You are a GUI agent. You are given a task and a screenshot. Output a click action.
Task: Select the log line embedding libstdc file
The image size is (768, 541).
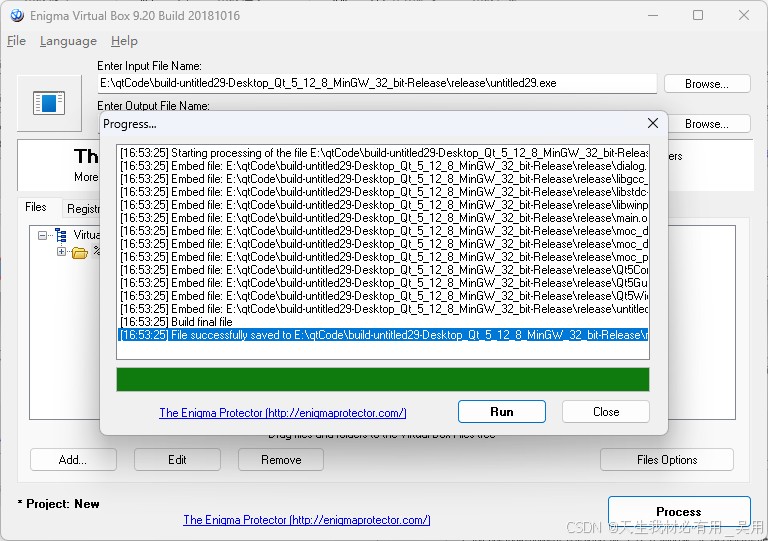(384, 192)
